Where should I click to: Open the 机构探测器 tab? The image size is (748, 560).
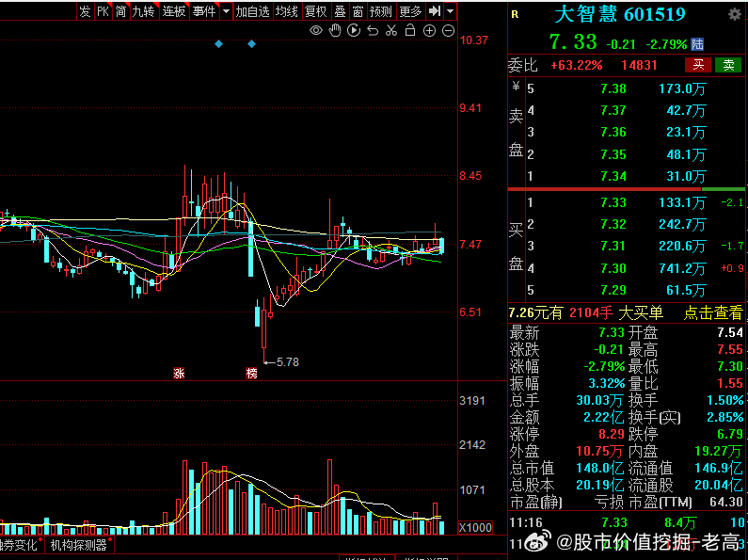pyautogui.click(x=79, y=545)
